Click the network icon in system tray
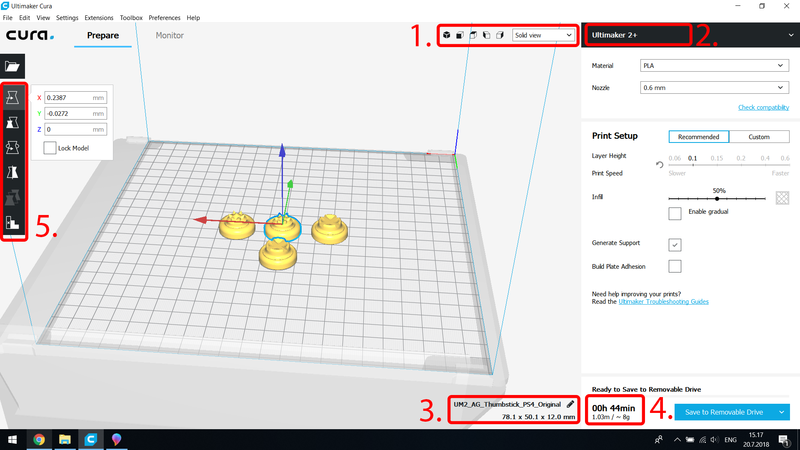The image size is (800, 450). coord(703,440)
